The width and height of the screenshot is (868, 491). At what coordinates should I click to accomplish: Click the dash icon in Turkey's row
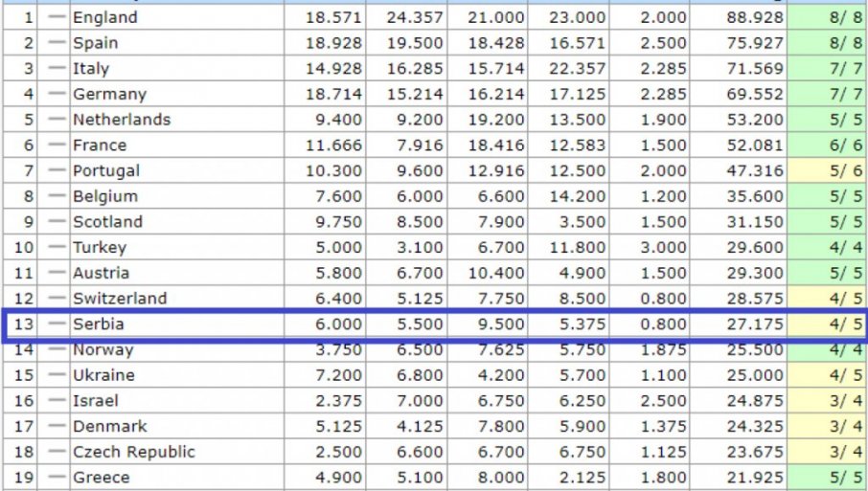pos(57,248)
